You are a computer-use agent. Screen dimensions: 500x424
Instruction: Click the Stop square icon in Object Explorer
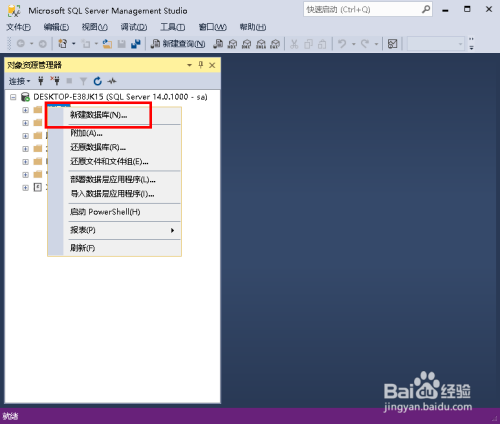coord(69,81)
